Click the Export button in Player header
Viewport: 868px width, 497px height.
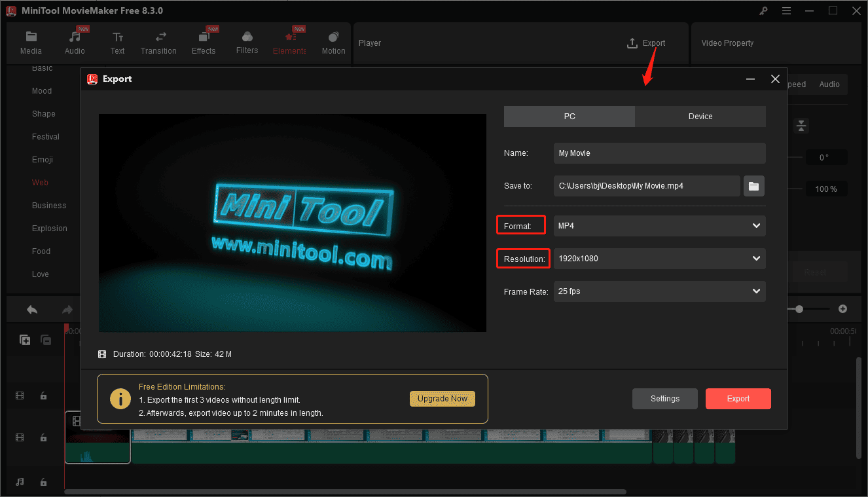(x=646, y=43)
